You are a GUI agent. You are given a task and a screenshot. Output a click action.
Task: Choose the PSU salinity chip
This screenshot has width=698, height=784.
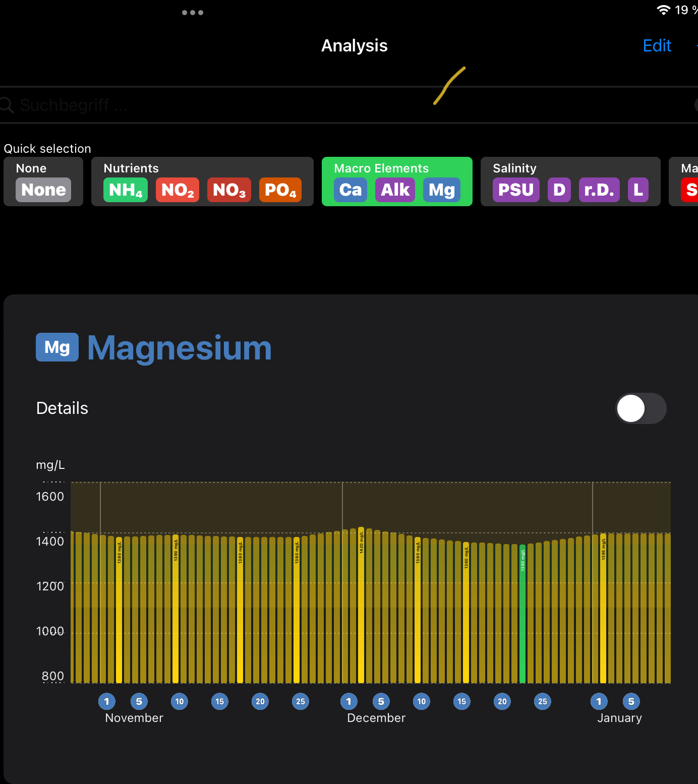coord(516,190)
